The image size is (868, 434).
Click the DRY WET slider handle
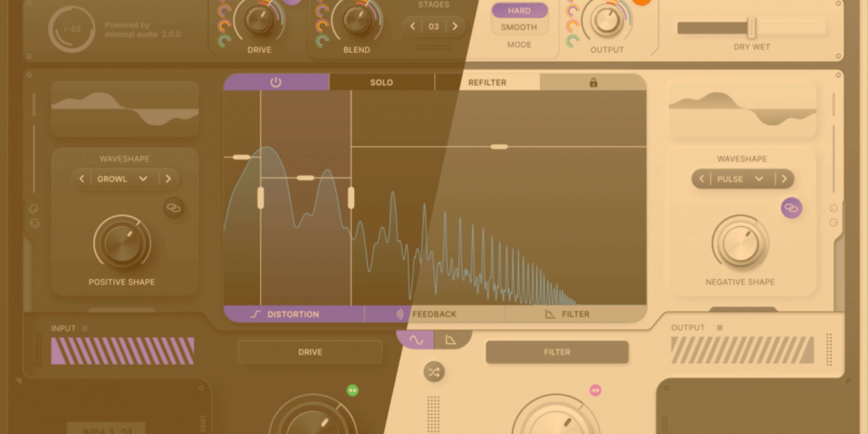751,28
